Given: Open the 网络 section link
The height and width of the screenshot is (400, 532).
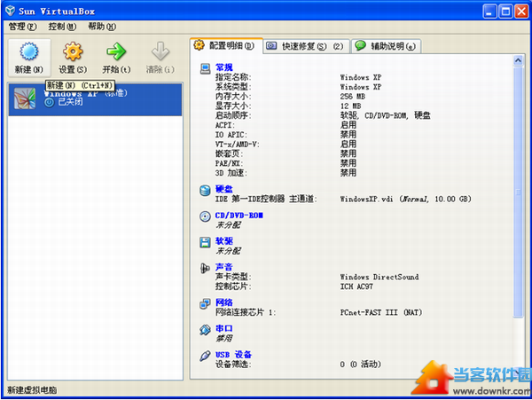Looking at the screenshot, I should (224, 302).
